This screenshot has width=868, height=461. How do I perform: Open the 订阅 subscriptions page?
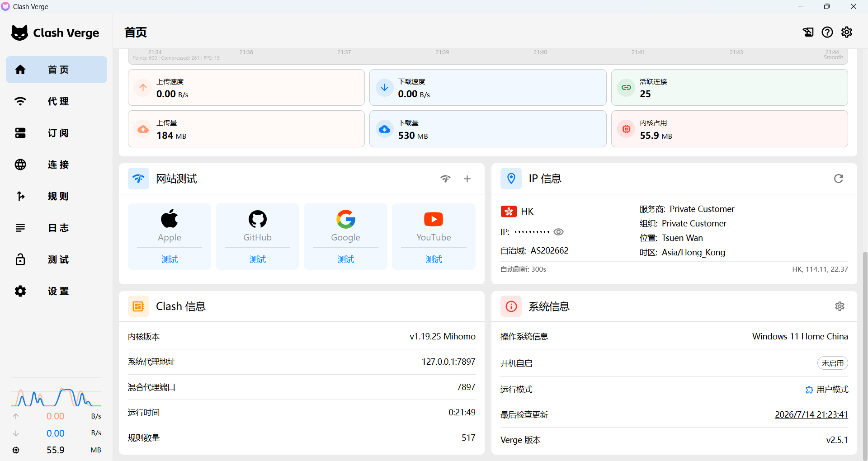57,133
